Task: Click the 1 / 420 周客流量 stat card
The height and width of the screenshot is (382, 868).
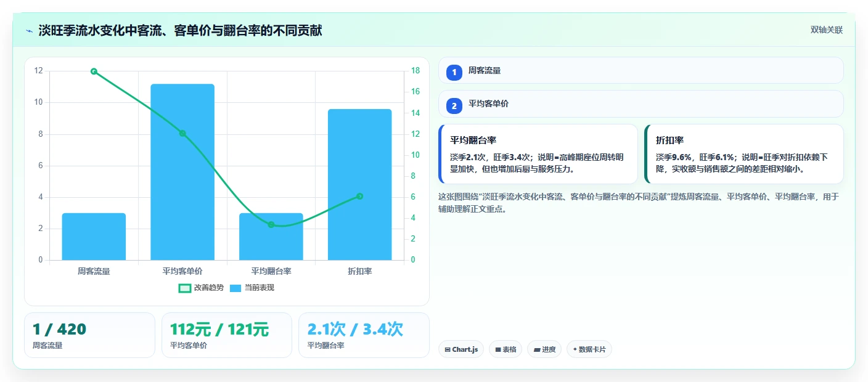Action: (89, 335)
